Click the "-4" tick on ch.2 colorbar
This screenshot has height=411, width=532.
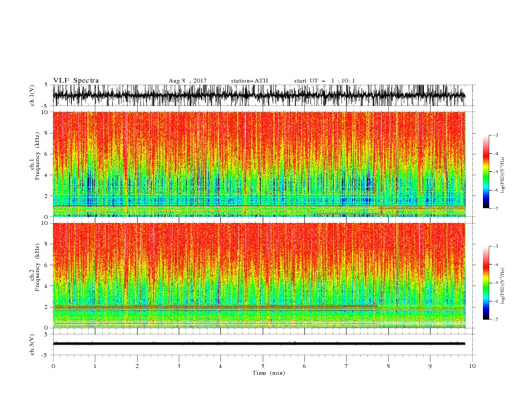[495, 265]
